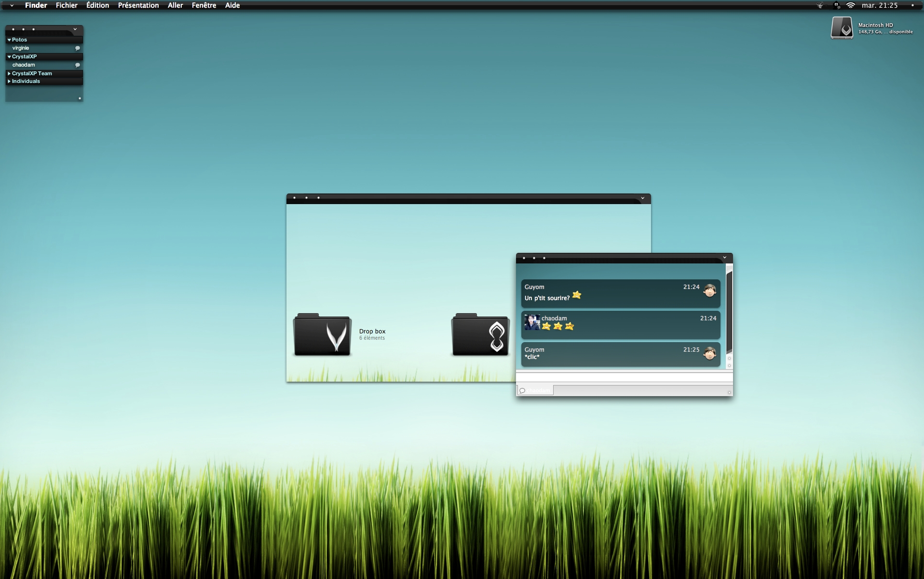Open the Édition menu
The image size is (924, 579).
97,5
